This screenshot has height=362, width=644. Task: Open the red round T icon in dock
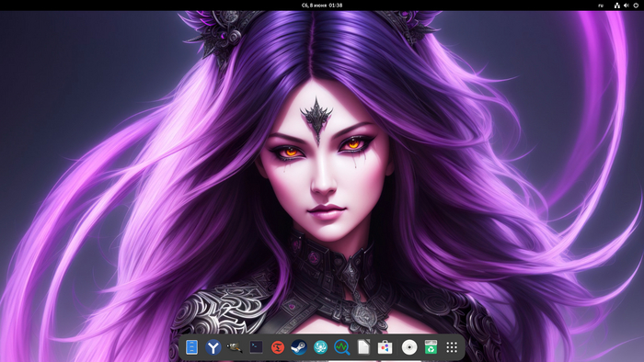pyautogui.click(x=278, y=347)
